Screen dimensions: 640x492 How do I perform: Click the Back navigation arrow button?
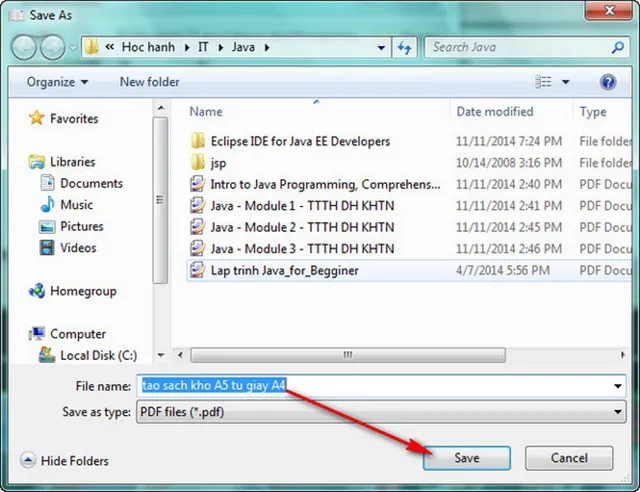(24, 47)
